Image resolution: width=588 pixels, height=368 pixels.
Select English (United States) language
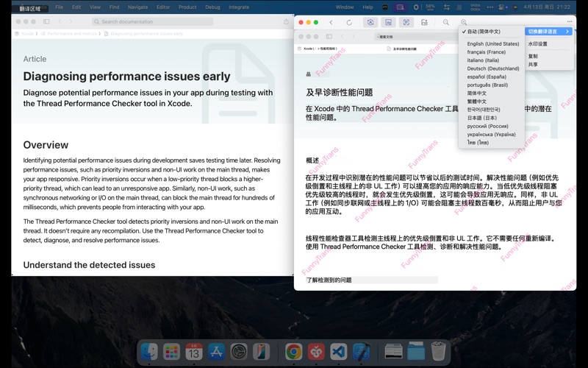coord(492,44)
